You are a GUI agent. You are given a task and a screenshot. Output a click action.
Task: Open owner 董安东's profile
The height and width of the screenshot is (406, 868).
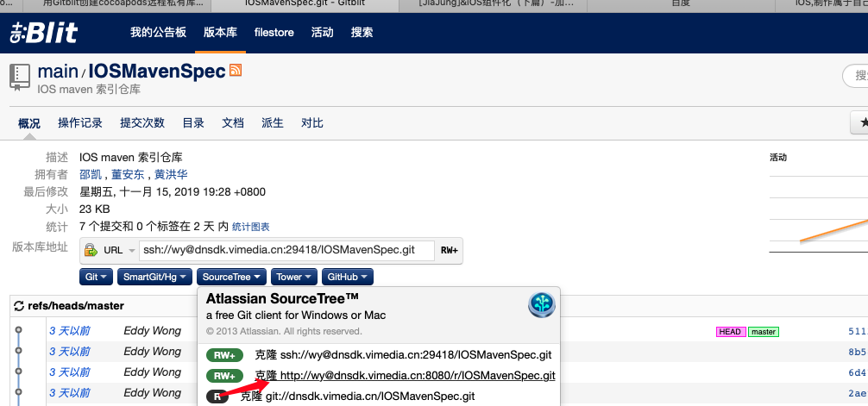128,175
